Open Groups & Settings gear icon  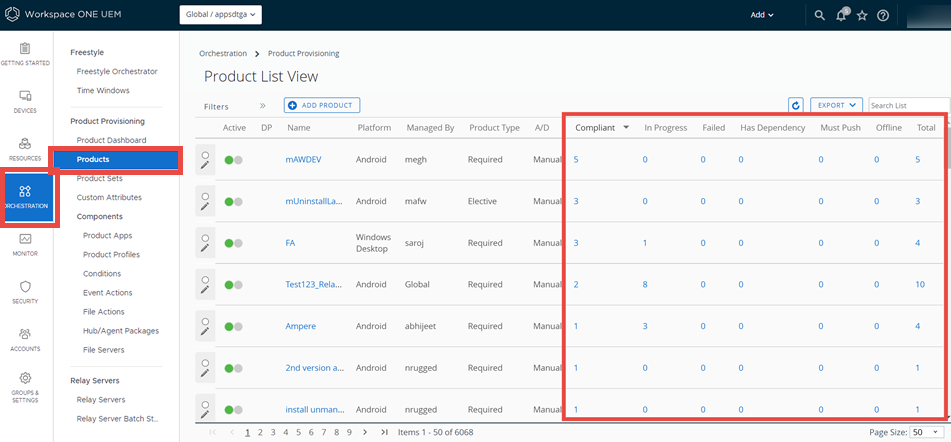[x=25, y=378]
